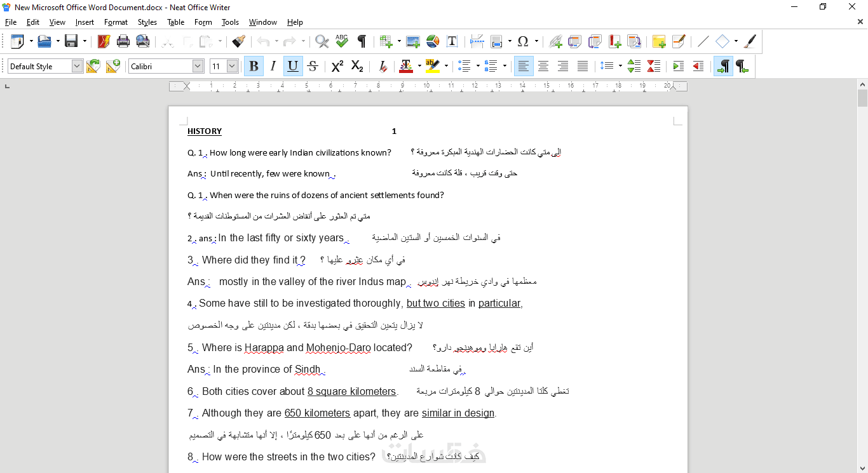Expand the font color dropdown arrow
This screenshot has width=868, height=473.
tap(419, 66)
